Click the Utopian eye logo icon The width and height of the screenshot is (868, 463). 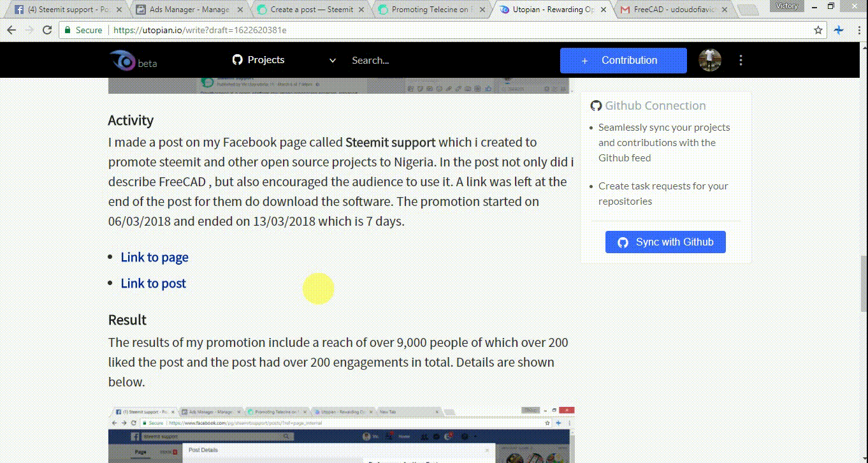pyautogui.click(x=122, y=61)
